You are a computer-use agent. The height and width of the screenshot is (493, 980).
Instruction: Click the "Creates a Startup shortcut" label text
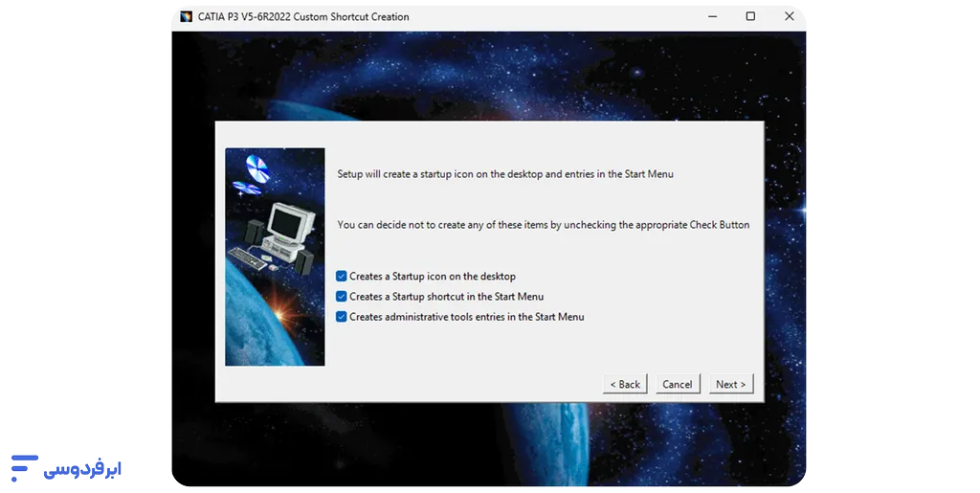(x=446, y=297)
